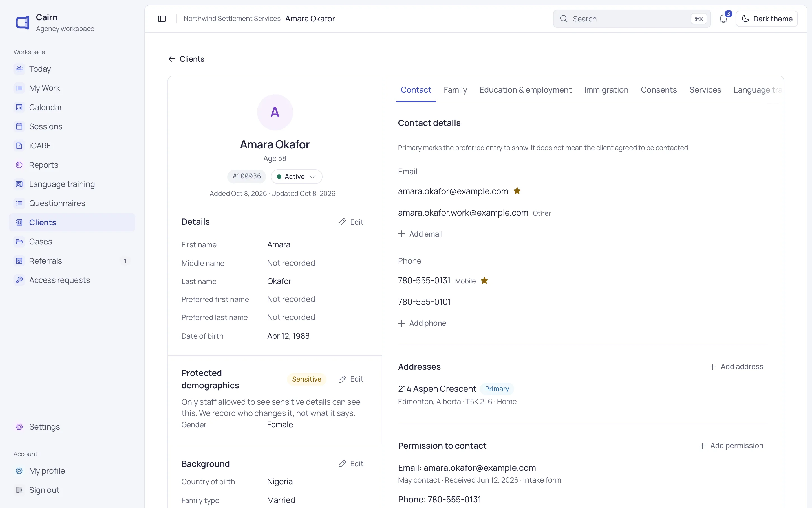Viewport: 812px width, 508px height.
Task: Click 214 Aspen Crescent address
Action: 437,389
